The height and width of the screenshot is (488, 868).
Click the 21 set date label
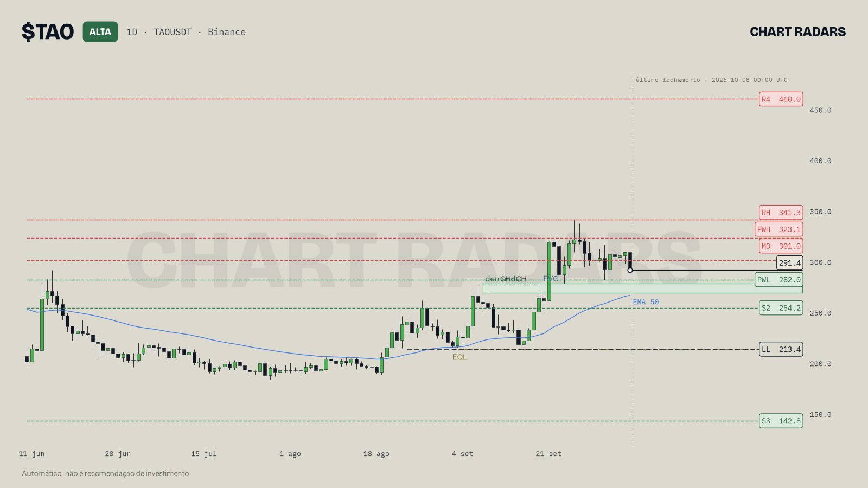(x=548, y=454)
